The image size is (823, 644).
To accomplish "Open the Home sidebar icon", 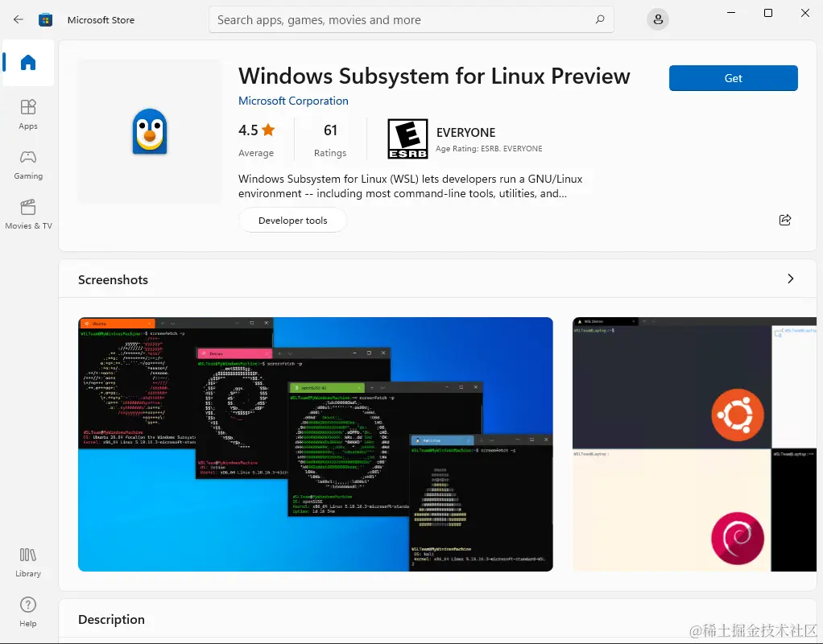I will (x=28, y=63).
